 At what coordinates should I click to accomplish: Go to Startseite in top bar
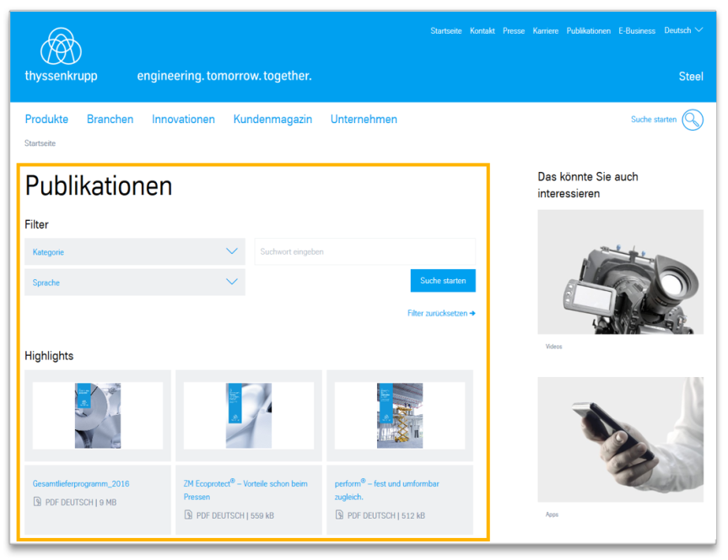click(445, 30)
